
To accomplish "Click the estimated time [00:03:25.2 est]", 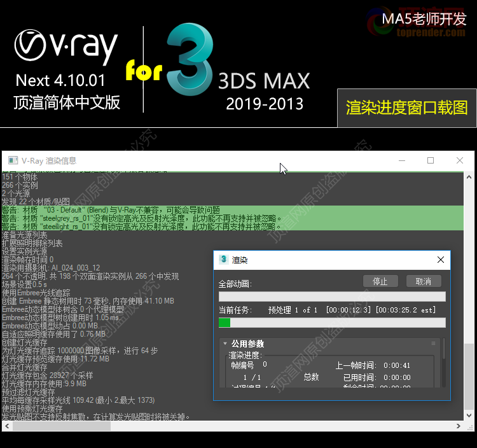I will coord(406,310).
